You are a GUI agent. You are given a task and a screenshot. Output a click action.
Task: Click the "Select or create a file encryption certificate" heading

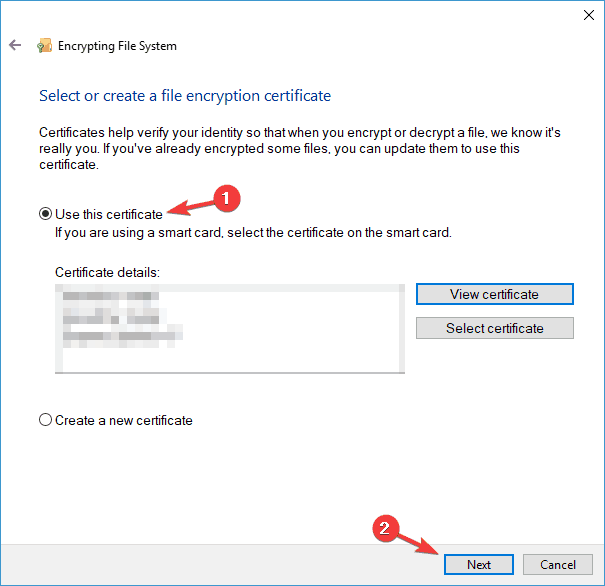pos(185,97)
